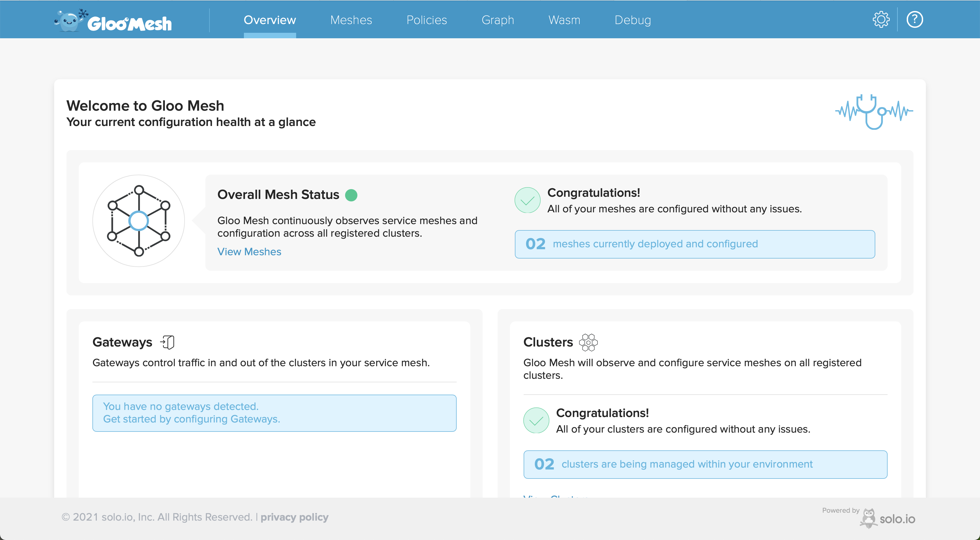Click 'All of your meshes are configured' text
The width and height of the screenshot is (980, 540).
point(674,209)
